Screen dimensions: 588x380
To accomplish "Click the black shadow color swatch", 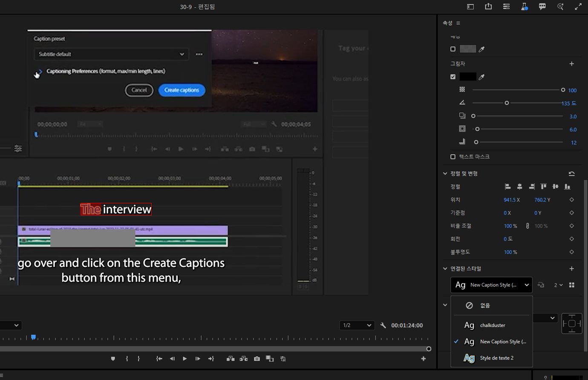I will pyautogui.click(x=467, y=77).
